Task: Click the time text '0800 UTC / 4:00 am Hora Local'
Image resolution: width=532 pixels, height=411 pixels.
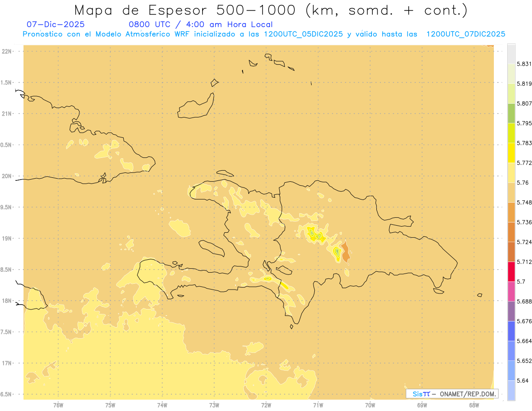Action: click(200, 24)
